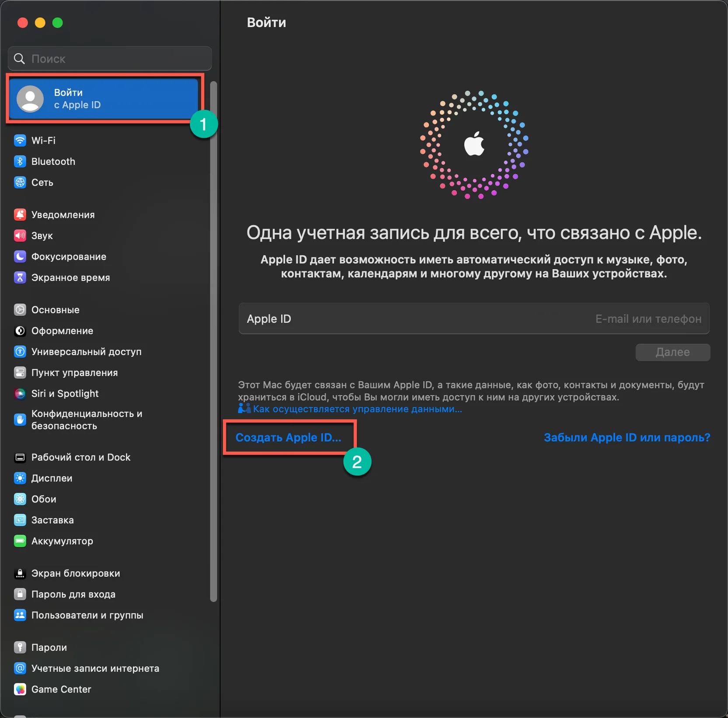Screen dimensions: 728x718
Task: Click the Пароли label text
Action: [x=49, y=648]
